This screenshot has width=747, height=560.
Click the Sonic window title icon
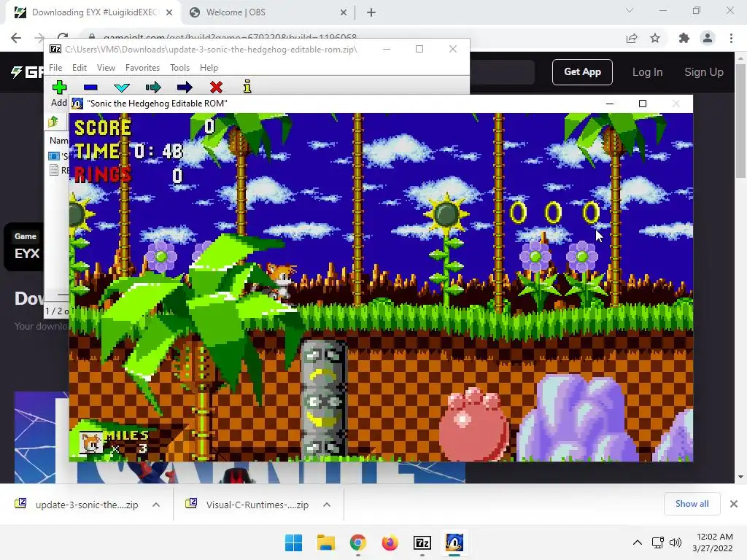click(77, 104)
